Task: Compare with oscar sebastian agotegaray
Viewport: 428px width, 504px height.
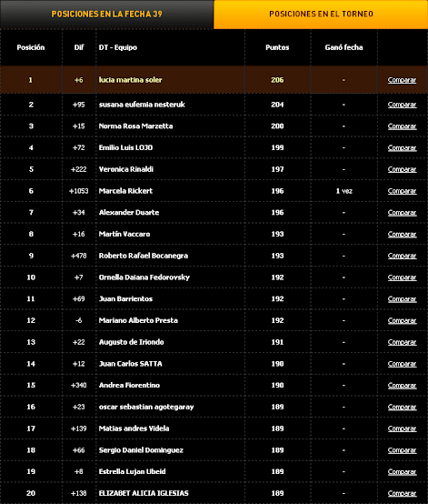Action: click(402, 407)
